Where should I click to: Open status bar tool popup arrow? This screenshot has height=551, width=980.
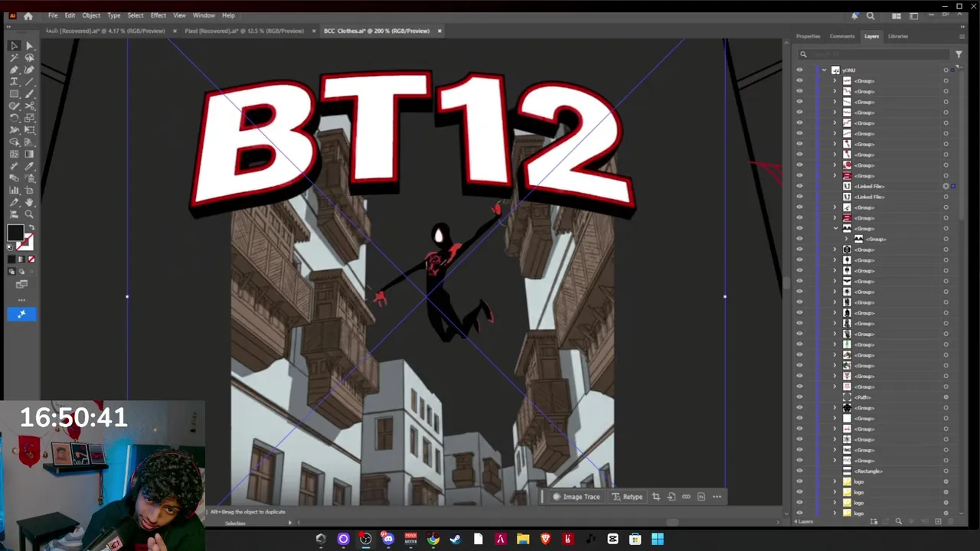pos(289,523)
